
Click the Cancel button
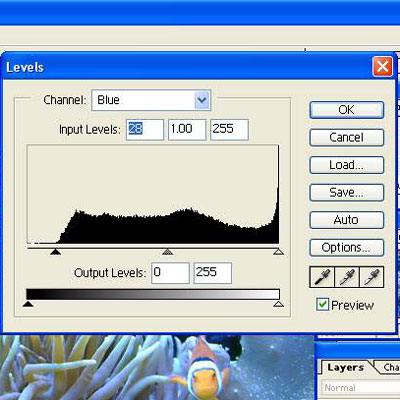[x=347, y=137]
